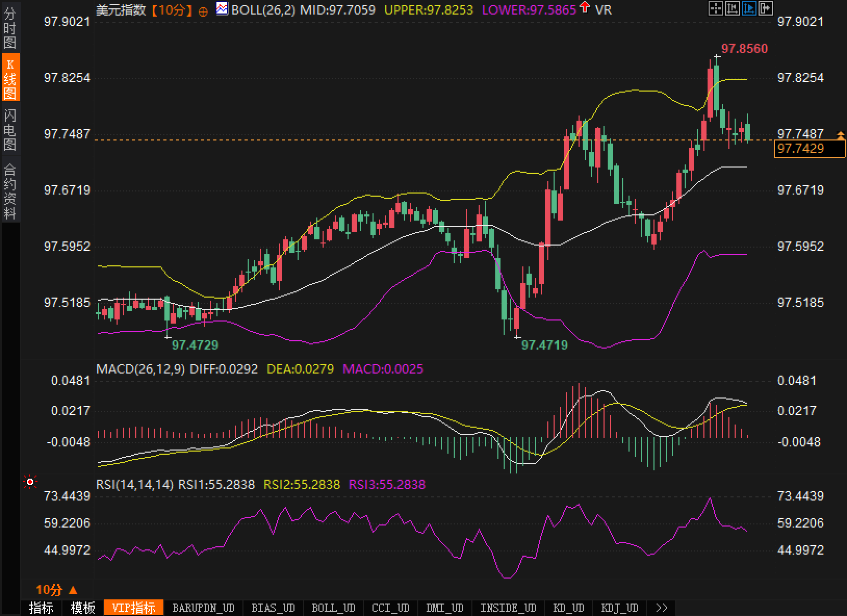Screen dimensions: 847x616
Task: Choose the KDJ_UD indicator
Action: [620, 608]
